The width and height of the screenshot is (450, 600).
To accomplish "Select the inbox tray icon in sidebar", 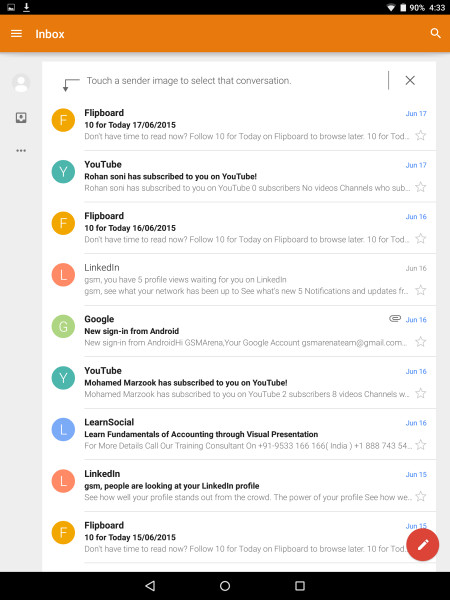I will coord(21,117).
